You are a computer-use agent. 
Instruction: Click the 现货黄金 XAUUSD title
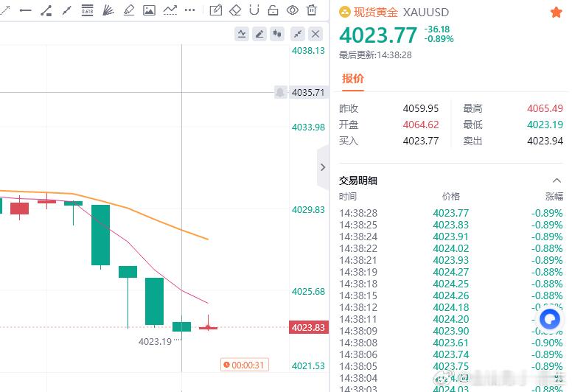pyautogui.click(x=401, y=13)
